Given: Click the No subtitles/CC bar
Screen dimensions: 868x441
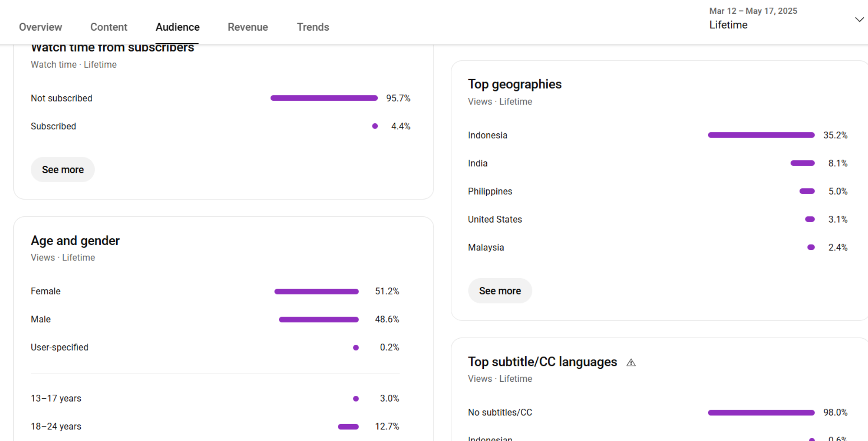Looking at the screenshot, I should click(761, 412).
